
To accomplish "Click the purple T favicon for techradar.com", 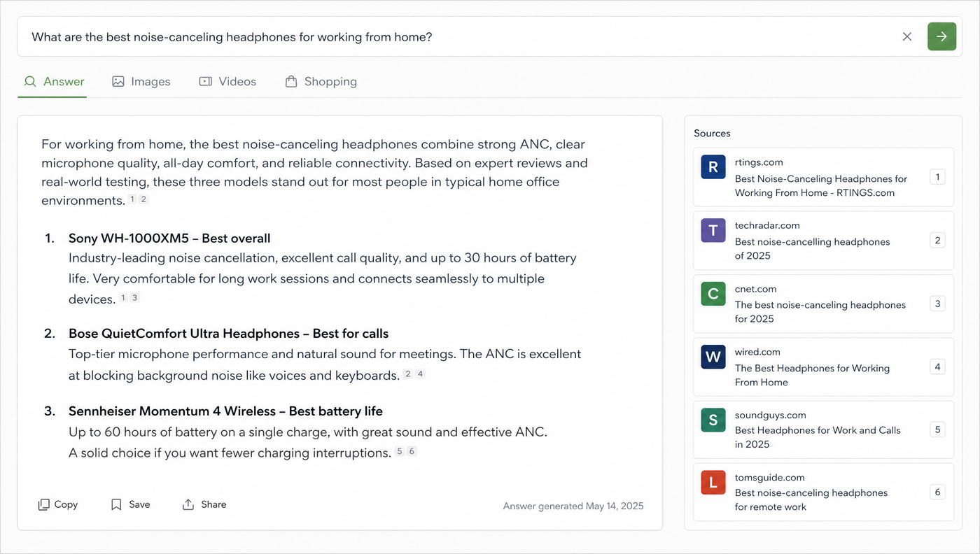I will point(713,230).
